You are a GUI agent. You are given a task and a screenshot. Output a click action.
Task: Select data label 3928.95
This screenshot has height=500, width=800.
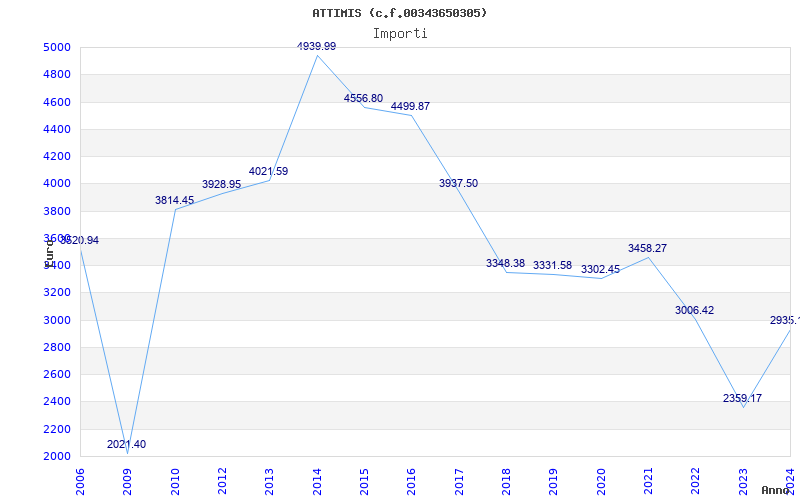click(221, 184)
